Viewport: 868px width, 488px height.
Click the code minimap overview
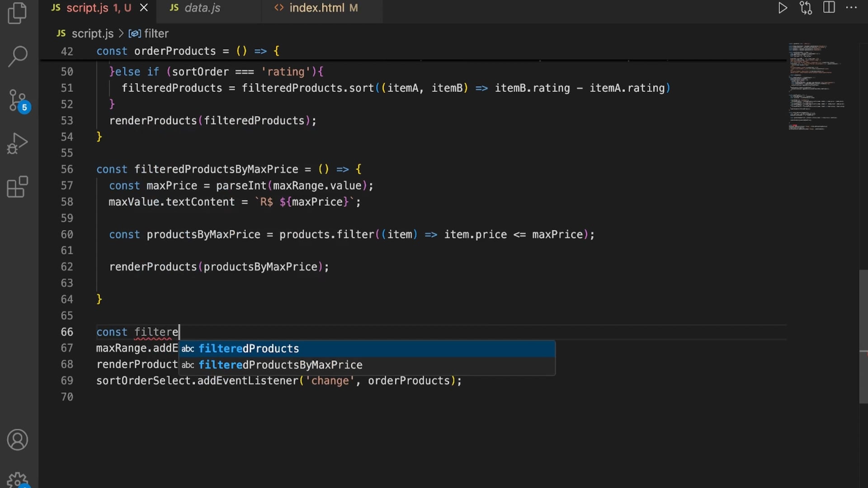click(x=816, y=87)
